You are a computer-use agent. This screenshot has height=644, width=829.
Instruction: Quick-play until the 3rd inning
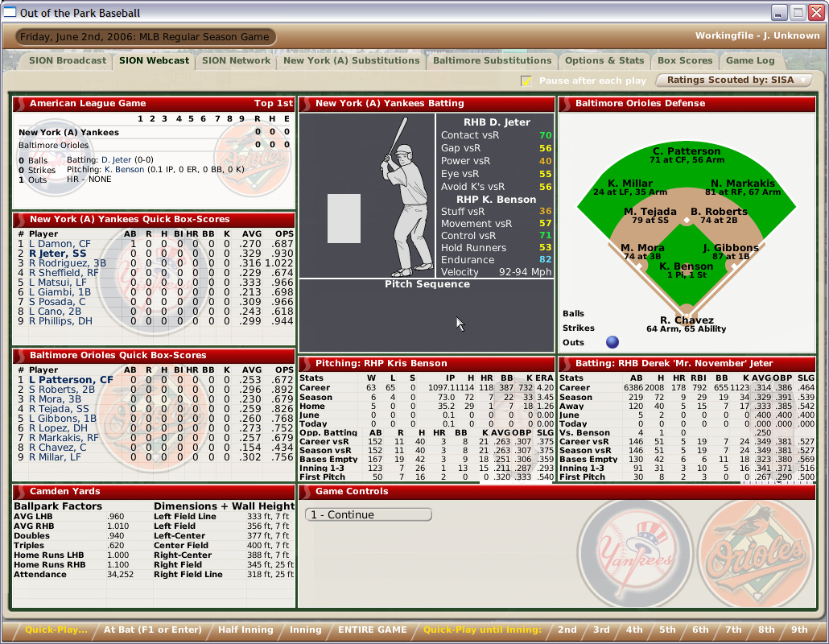pos(601,630)
